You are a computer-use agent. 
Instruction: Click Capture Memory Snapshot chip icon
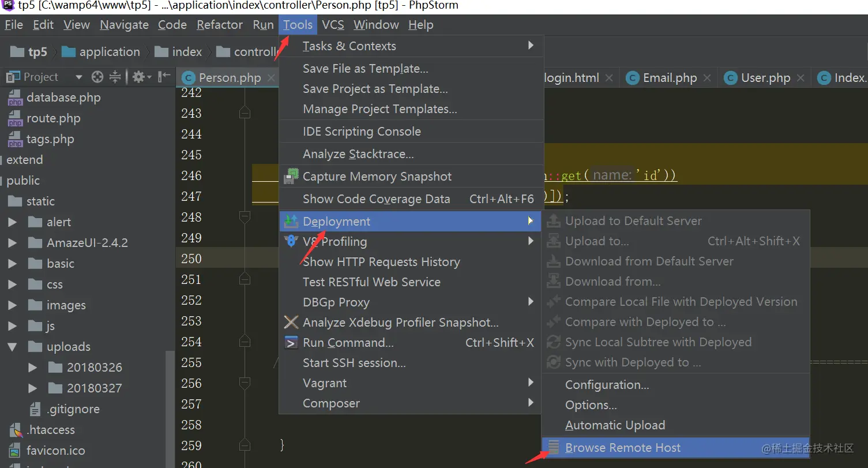[291, 177]
